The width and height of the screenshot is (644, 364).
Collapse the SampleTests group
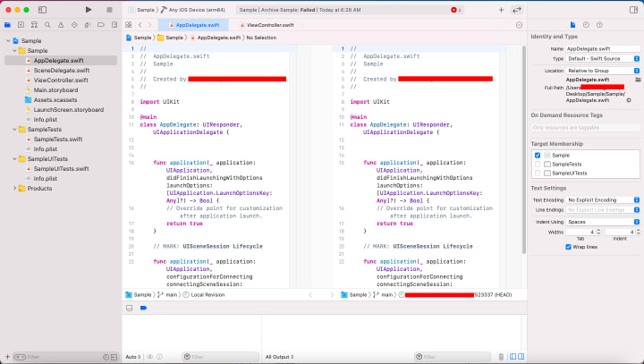click(x=15, y=130)
